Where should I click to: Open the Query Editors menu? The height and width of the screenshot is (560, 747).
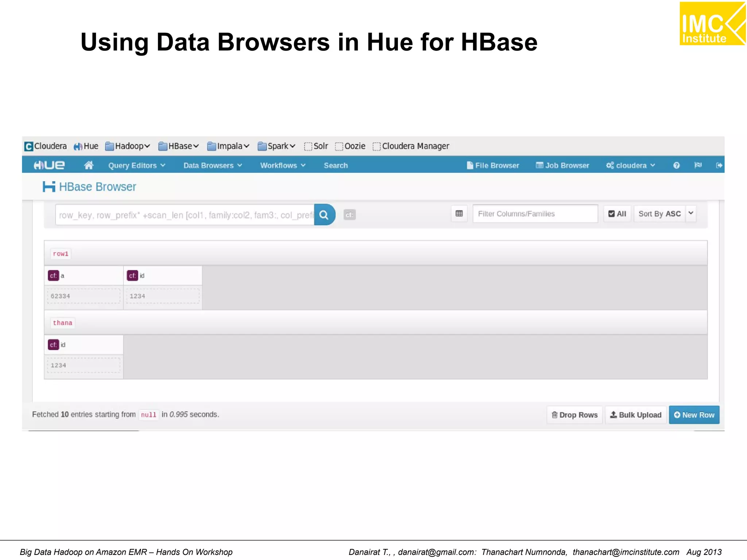click(x=137, y=166)
